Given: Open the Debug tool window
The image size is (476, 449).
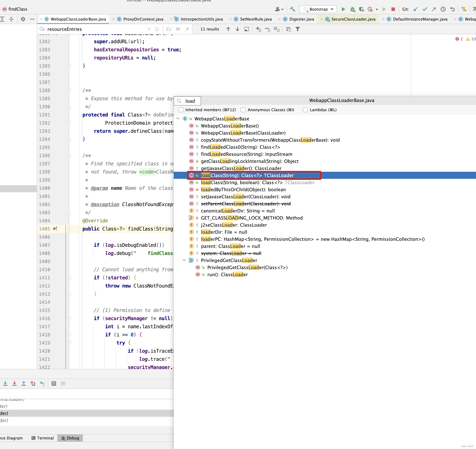Looking at the screenshot, I should 70,438.
